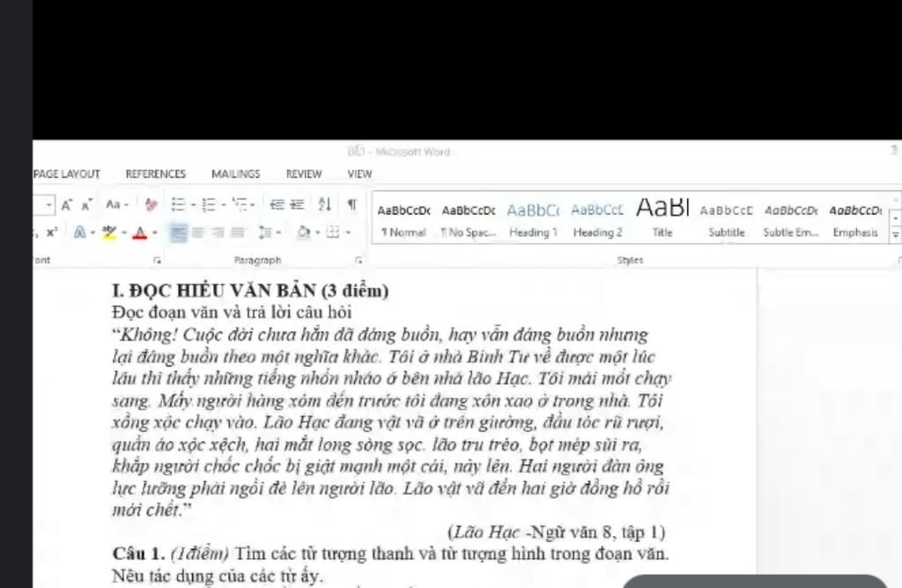Switch to the REFERENCES tab
The width and height of the screenshot is (902, 588).
click(x=155, y=173)
